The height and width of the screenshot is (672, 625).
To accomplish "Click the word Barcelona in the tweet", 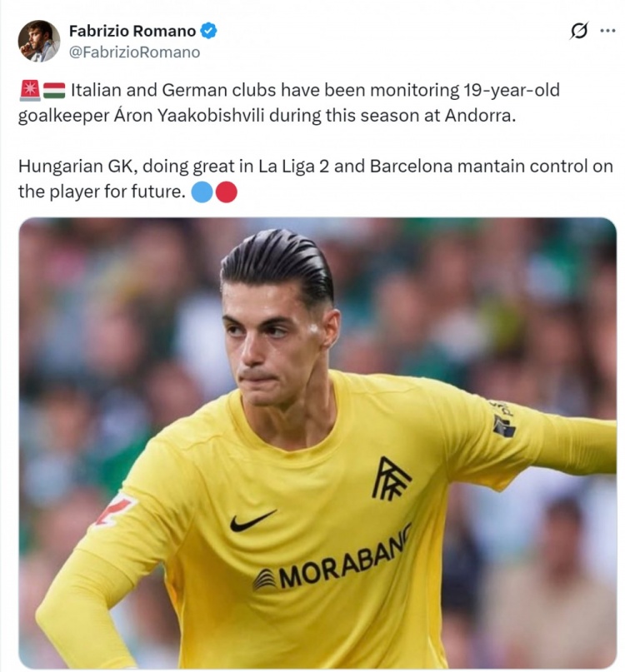I will (x=411, y=167).
